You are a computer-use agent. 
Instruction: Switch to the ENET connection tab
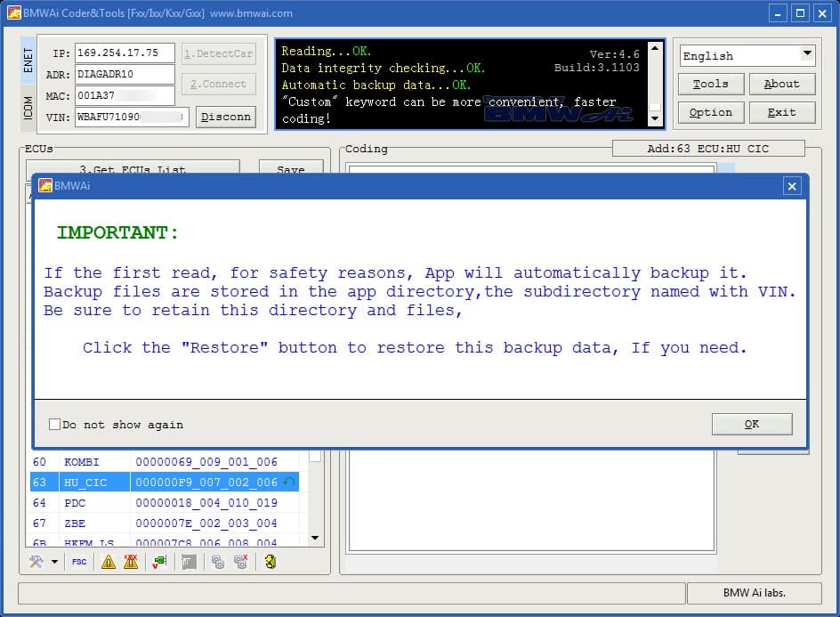(28, 60)
